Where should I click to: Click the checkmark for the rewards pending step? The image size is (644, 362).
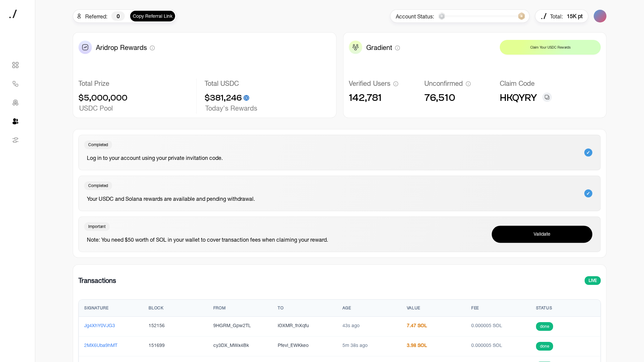pos(588,193)
